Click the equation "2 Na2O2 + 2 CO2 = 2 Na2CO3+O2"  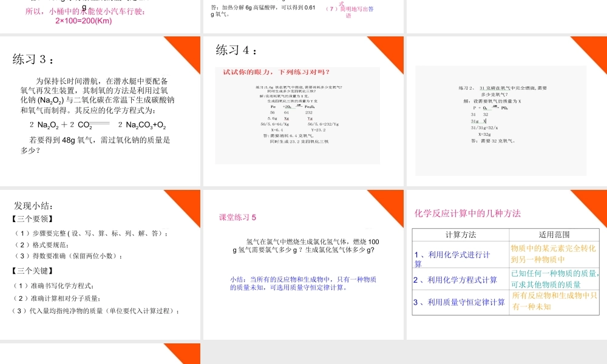pos(98,125)
